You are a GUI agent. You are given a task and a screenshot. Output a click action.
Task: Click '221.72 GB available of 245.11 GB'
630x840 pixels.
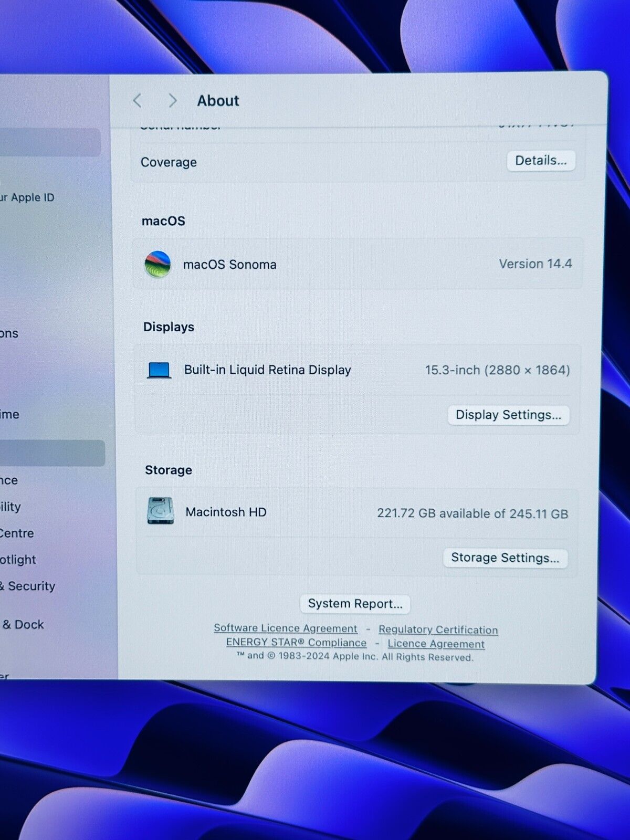pos(472,513)
